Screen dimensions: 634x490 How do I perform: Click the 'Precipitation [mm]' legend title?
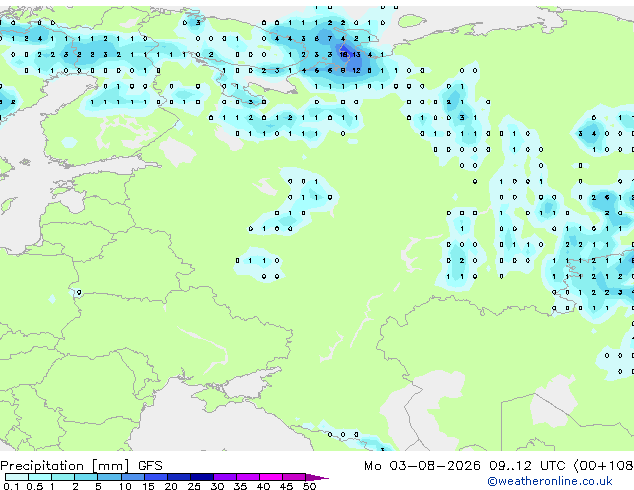65,466
